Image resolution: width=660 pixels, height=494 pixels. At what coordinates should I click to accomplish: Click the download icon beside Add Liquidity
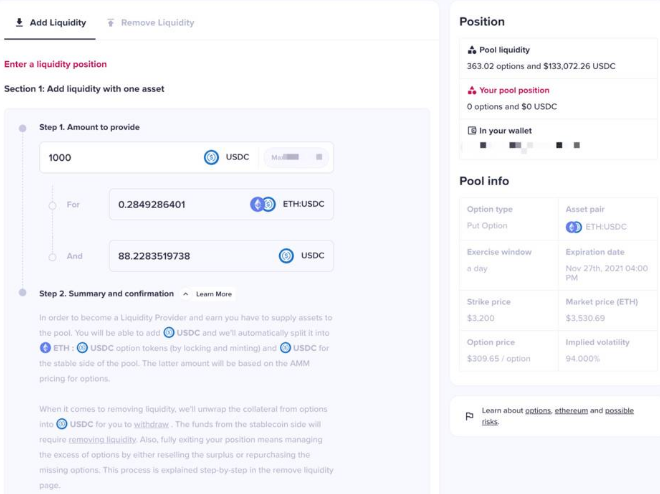click(x=19, y=23)
